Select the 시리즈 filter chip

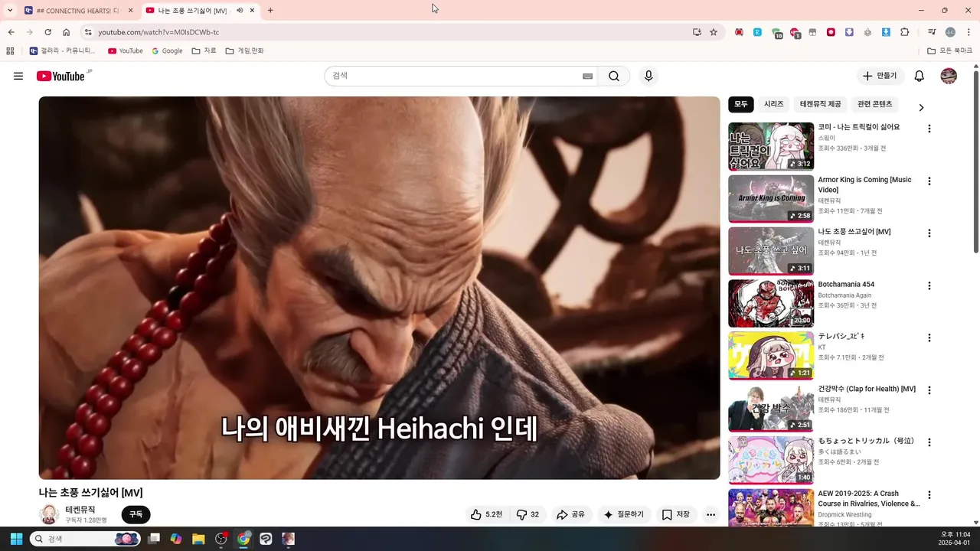click(x=774, y=104)
